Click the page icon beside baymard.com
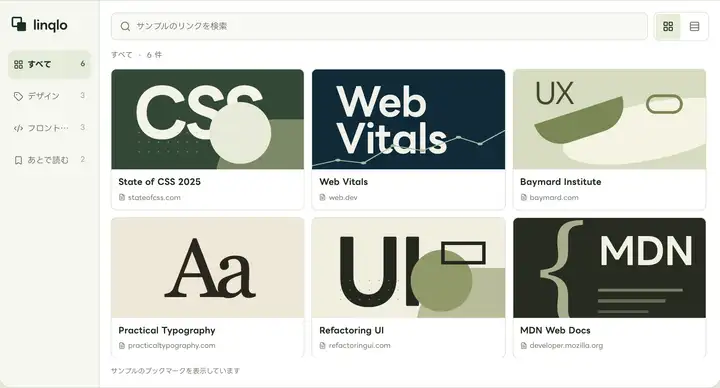The height and width of the screenshot is (388, 720). tap(523, 197)
